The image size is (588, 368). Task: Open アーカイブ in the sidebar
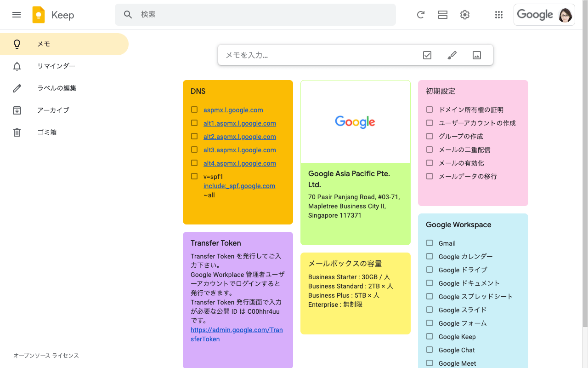[64, 110]
